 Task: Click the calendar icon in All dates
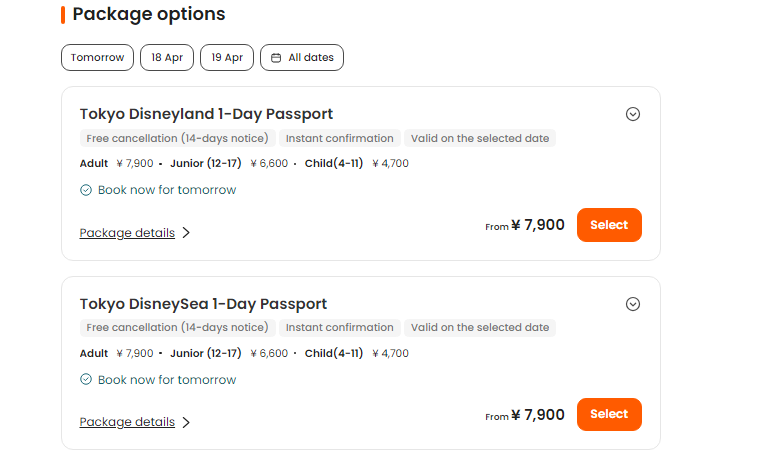pos(276,58)
